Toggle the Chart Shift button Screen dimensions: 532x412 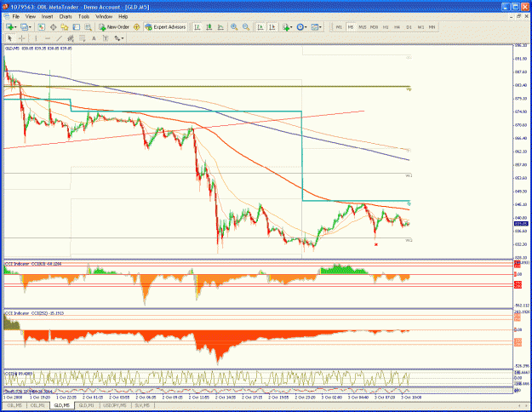pos(272,26)
